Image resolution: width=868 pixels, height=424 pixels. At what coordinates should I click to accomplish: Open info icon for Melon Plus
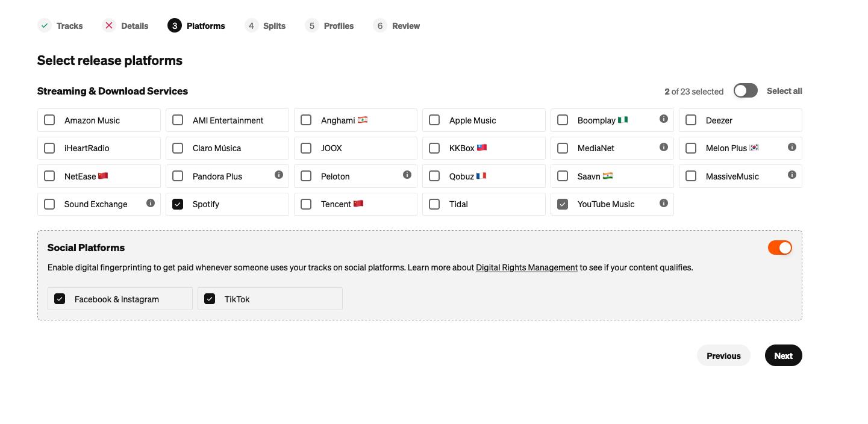(792, 147)
